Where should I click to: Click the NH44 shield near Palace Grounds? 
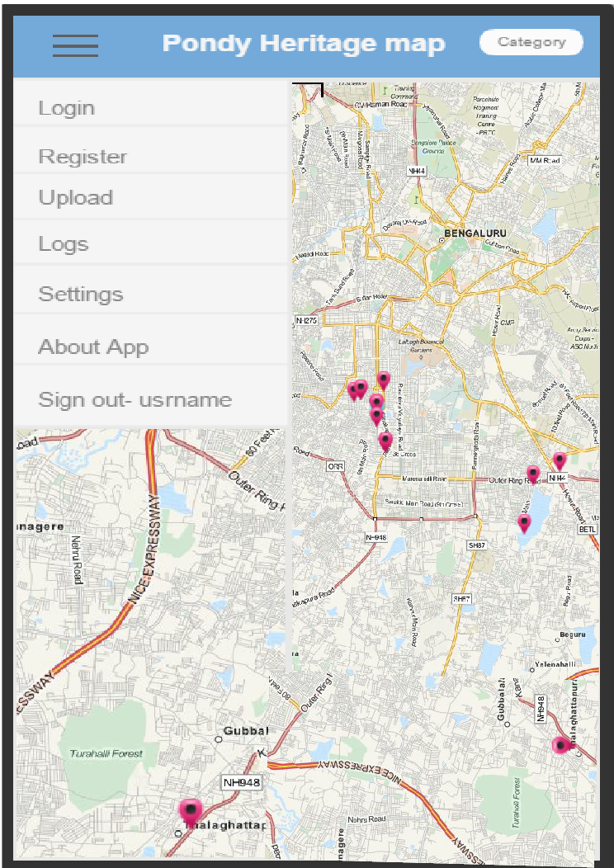[x=416, y=171]
